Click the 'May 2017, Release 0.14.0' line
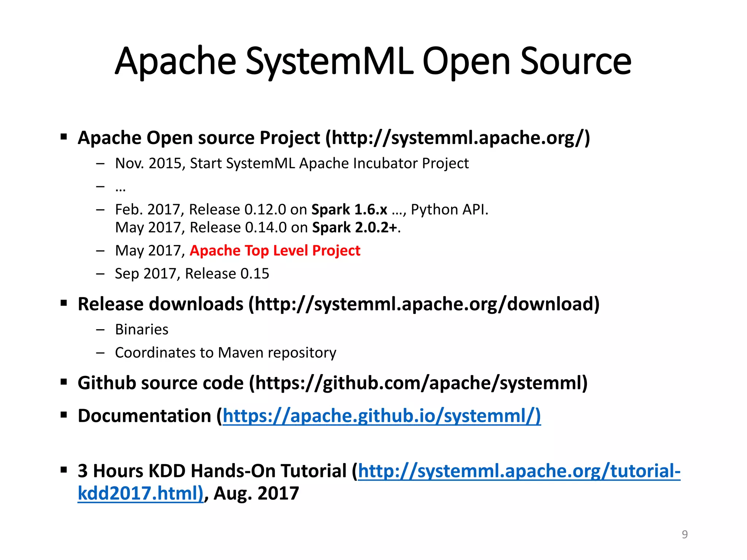The height and width of the screenshot is (560, 747). point(258,227)
